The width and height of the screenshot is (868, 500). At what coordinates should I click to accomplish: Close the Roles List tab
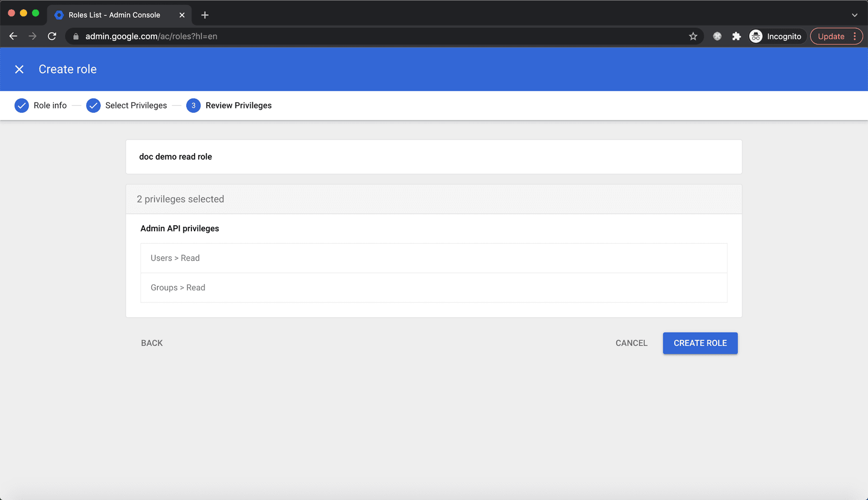coord(182,15)
